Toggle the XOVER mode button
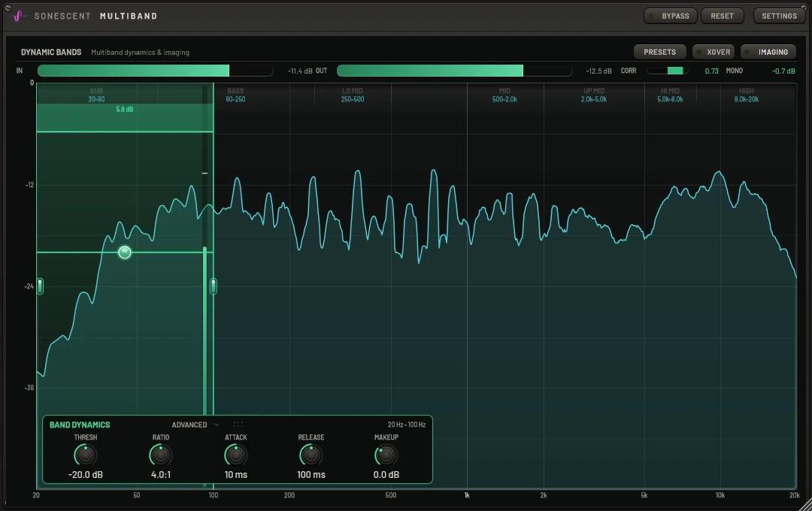Viewport: 812px width, 511px height. click(x=713, y=52)
